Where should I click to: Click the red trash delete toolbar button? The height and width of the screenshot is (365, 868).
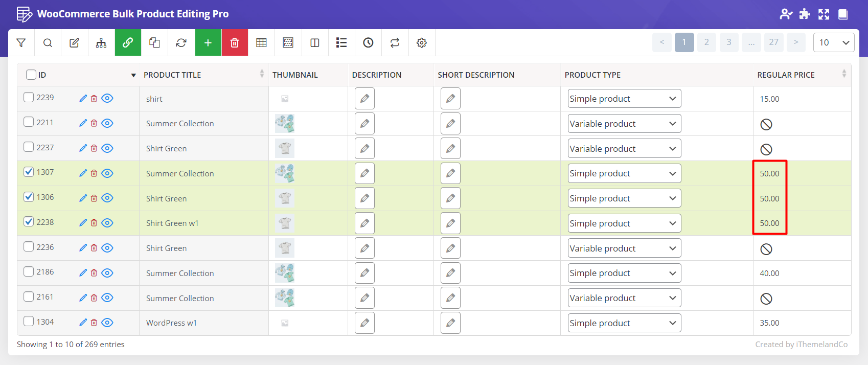pyautogui.click(x=235, y=43)
